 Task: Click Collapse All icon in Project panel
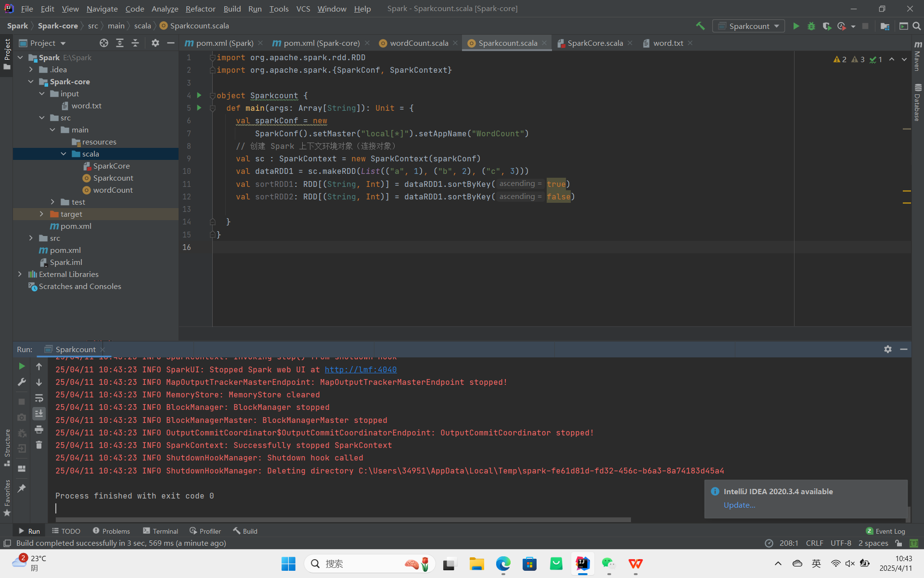[x=135, y=43]
